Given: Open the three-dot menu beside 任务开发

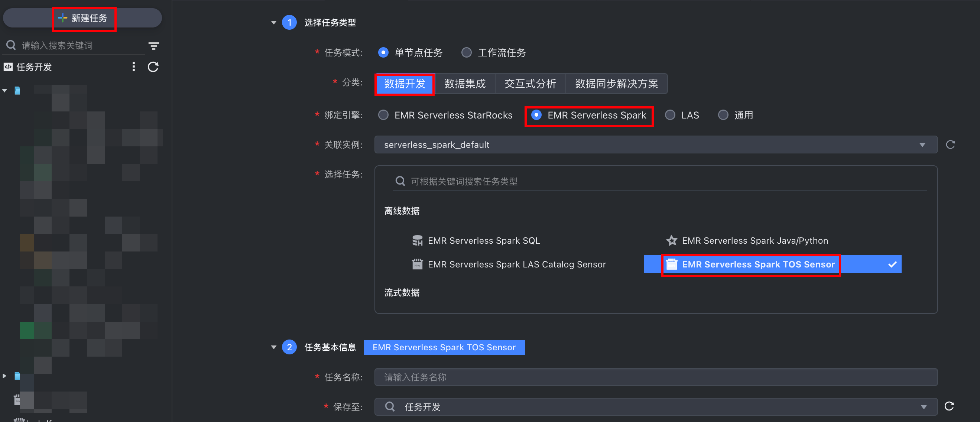Looking at the screenshot, I should click(x=133, y=67).
